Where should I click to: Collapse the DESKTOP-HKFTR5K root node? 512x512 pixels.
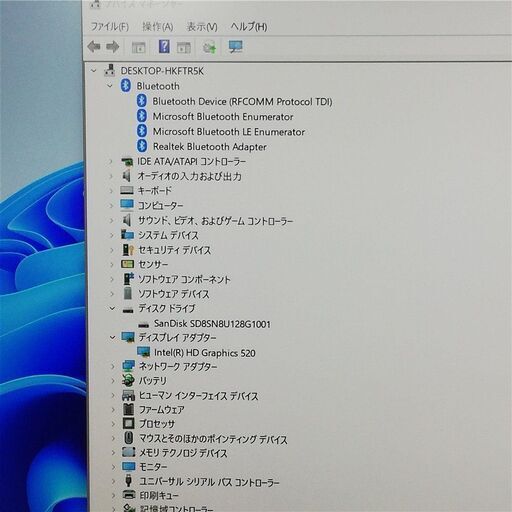point(94,71)
